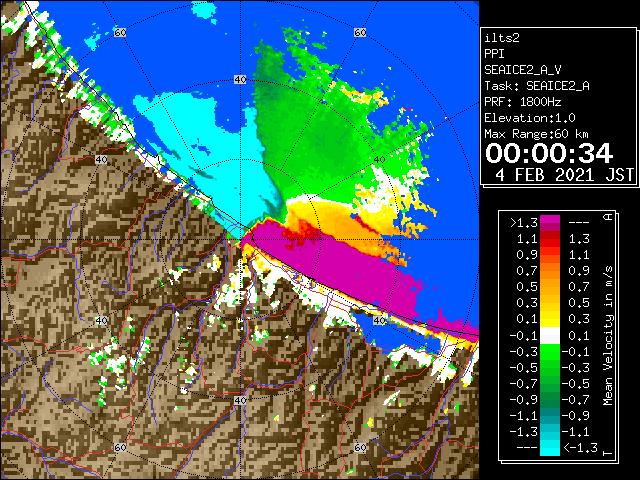Image resolution: width=640 pixels, height=480 pixels.
Task: Click the Mean Velocity in m/s axis title
Action: pos(608,336)
